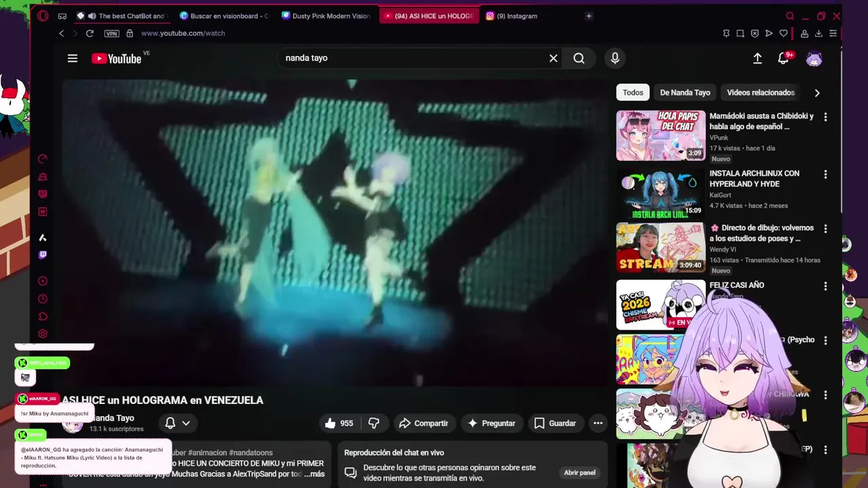Viewport: 868px width, 488px height.
Task: Run search with magnifier button
Action: coord(579,58)
